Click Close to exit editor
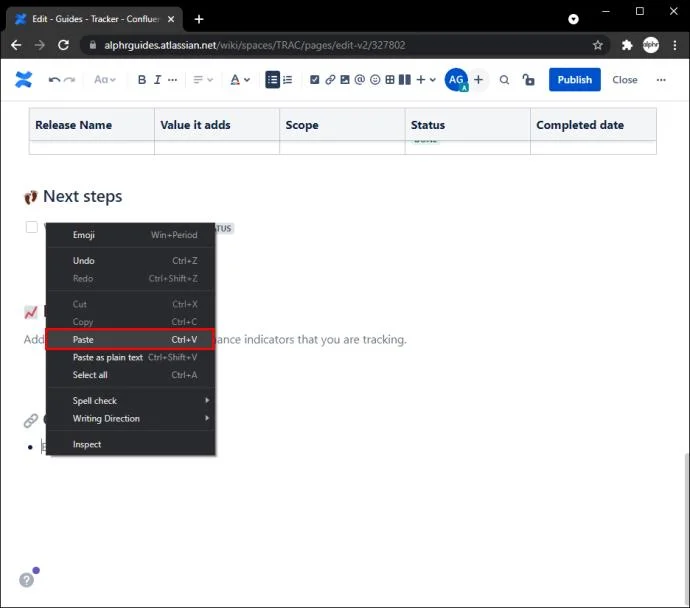This screenshot has height=608, width=690. [624, 80]
